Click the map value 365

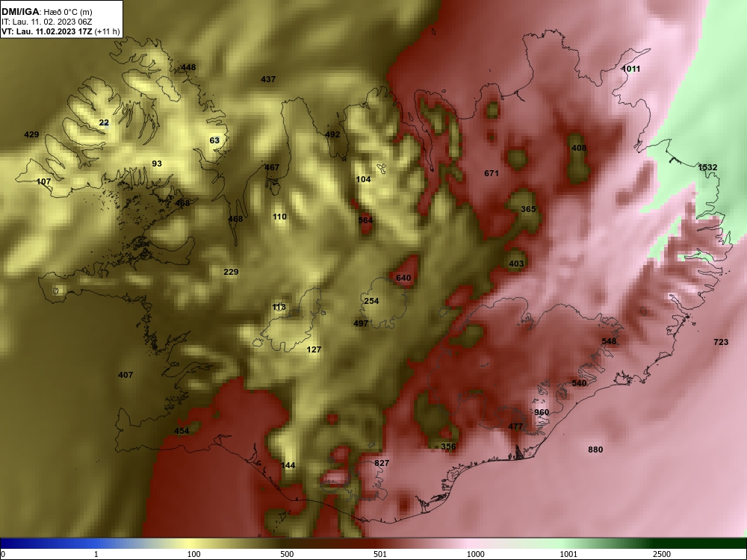pyautogui.click(x=528, y=210)
